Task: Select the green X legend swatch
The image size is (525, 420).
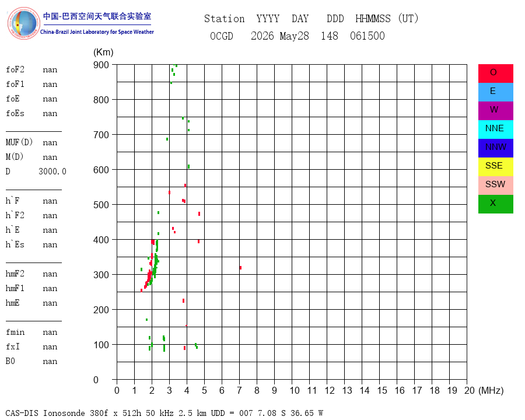Action: tap(495, 204)
